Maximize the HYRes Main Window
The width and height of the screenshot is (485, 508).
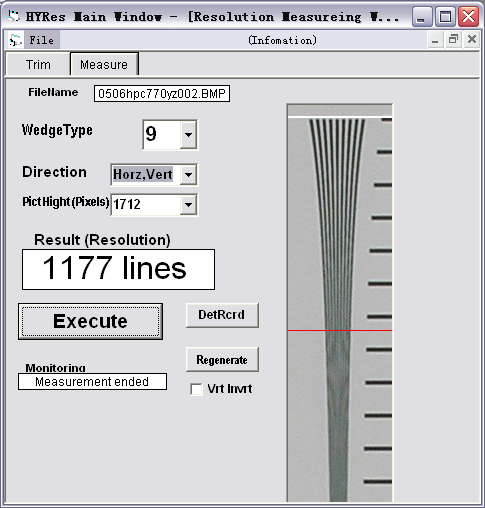coord(445,17)
